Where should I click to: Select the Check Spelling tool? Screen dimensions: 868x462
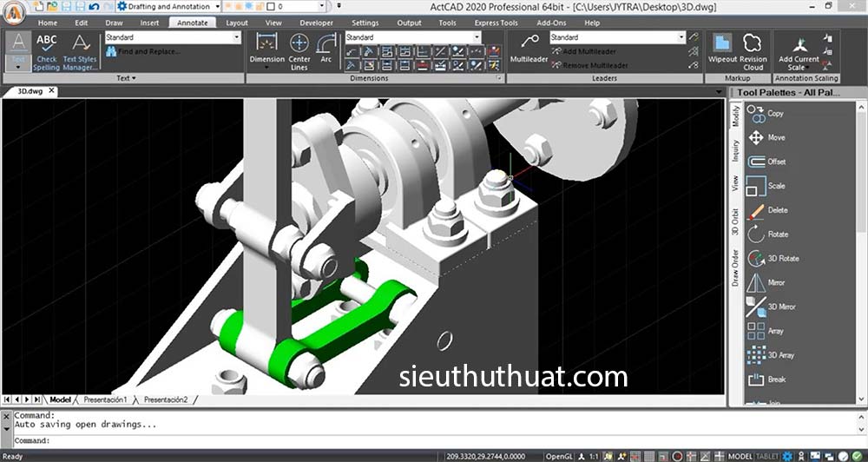click(47, 51)
